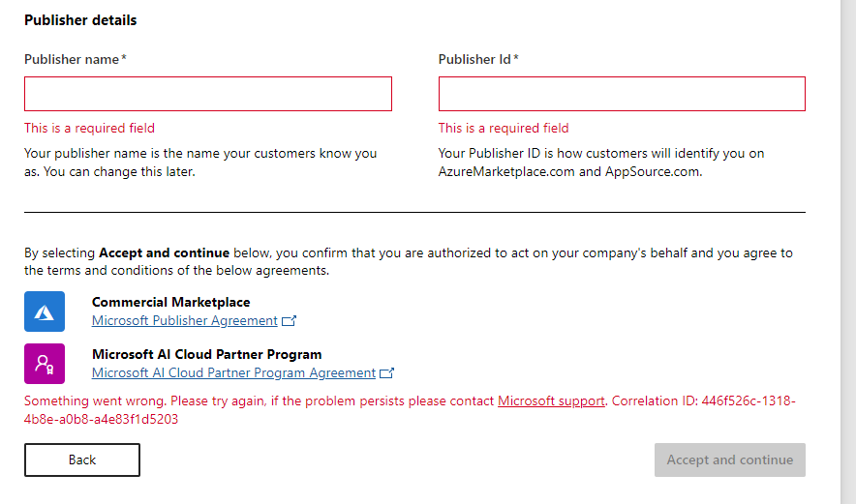The height and width of the screenshot is (504, 856).
Task: Click Microsoft AI Cloud Partner Program title
Action: [x=207, y=355]
